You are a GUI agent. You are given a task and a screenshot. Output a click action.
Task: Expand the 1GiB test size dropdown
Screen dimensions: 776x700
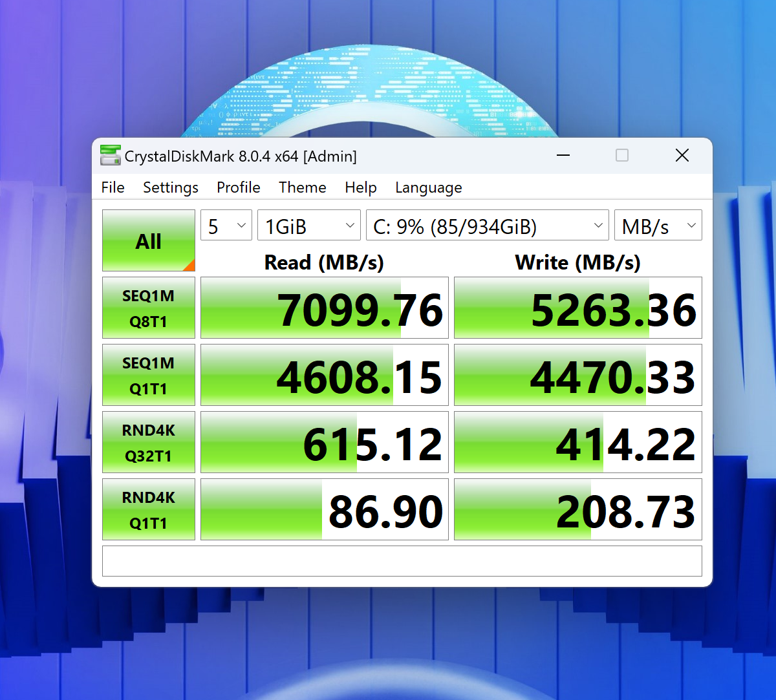[x=309, y=226]
